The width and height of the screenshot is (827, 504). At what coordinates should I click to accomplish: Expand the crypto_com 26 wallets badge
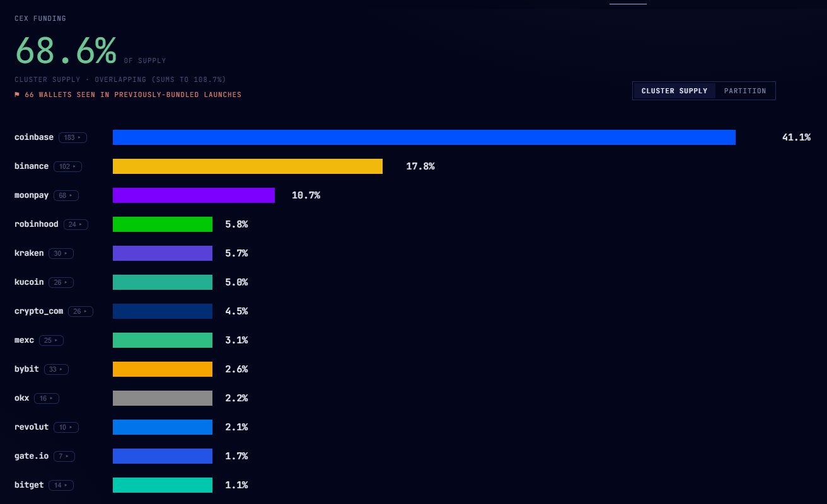(x=81, y=311)
